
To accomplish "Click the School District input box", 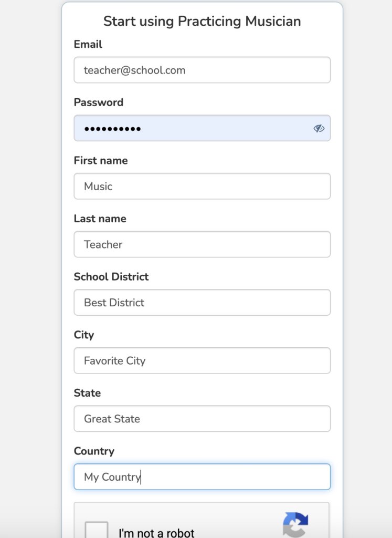I will click(x=202, y=303).
